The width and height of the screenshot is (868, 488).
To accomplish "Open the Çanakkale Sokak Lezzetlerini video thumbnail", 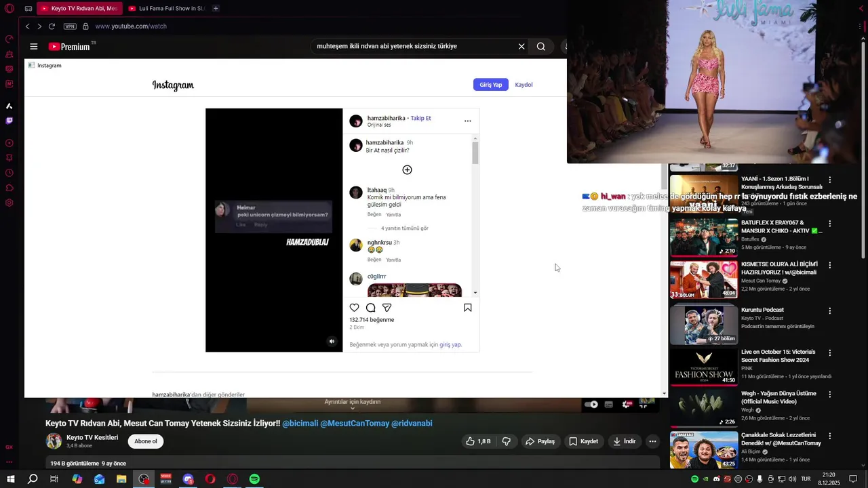I will coord(704,449).
